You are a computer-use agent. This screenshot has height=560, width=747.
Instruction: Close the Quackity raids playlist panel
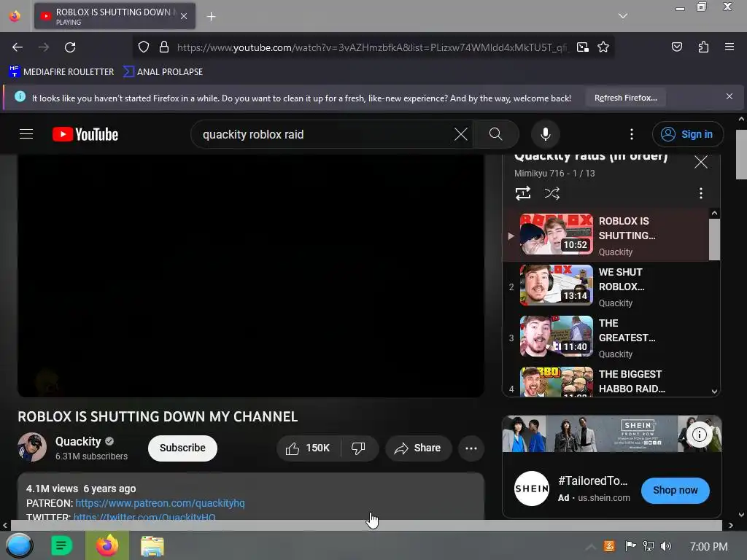pyautogui.click(x=701, y=162)
